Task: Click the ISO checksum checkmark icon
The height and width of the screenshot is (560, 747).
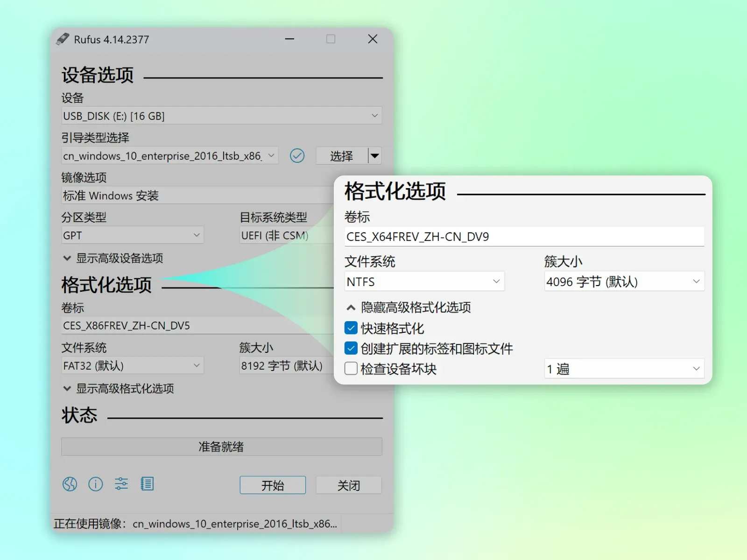Action: pos(297,155)
